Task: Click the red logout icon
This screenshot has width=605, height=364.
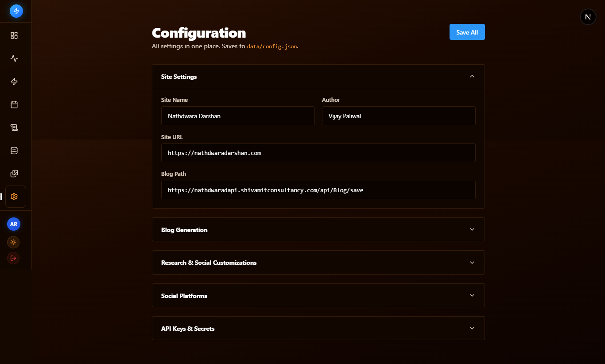Action: click(13, 258)
